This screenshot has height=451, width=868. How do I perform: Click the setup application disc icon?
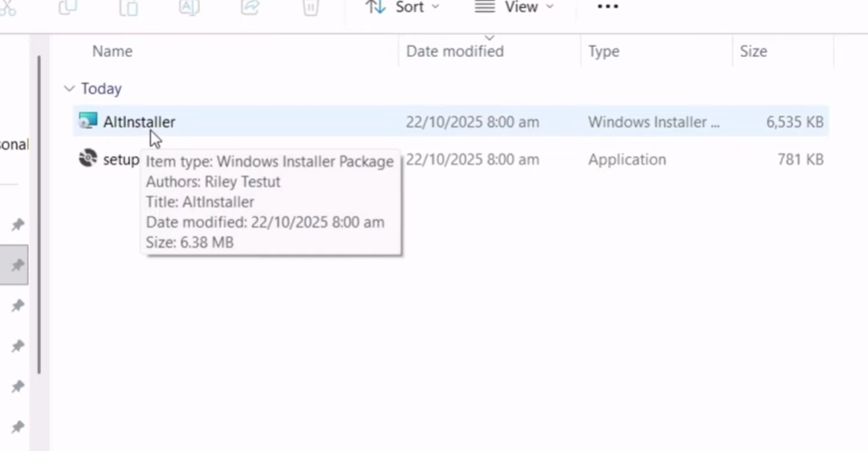[88, 159]
